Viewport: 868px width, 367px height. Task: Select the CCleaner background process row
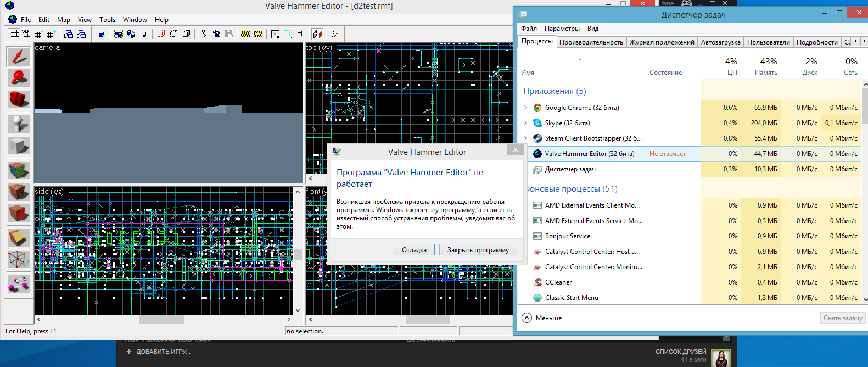click(x=690, y=282)
